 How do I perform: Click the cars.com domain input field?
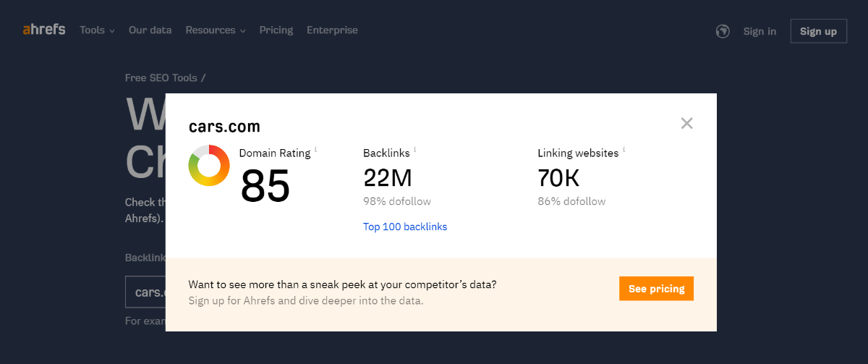[145, 292]
